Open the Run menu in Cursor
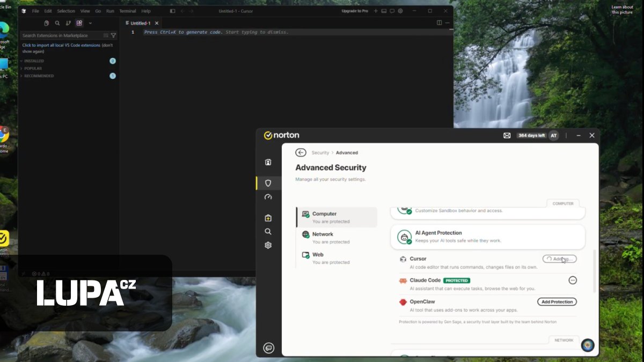Screen dimensions: 644x362 coord(110,11)
